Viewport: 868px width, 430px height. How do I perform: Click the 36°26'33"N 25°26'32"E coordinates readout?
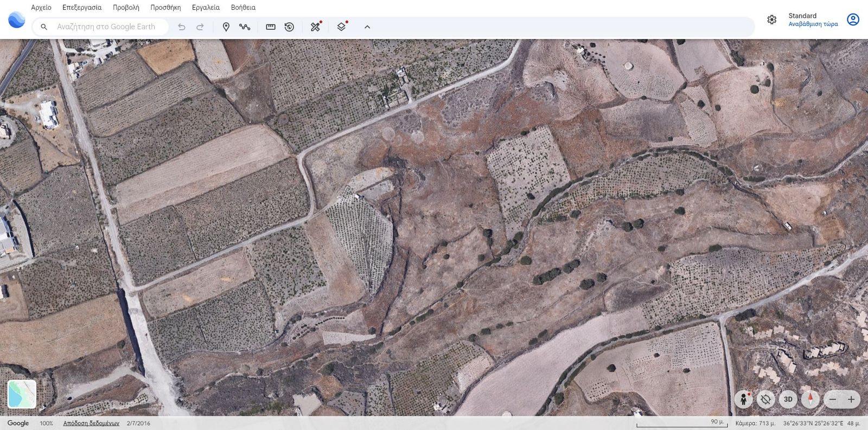pyautogui.click(x=812, y=423)
